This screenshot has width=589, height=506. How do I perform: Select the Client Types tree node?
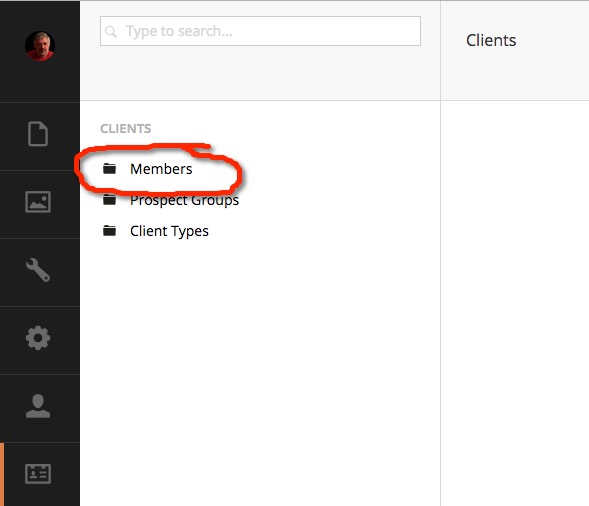pyautogui.click(x=169, y=231)
